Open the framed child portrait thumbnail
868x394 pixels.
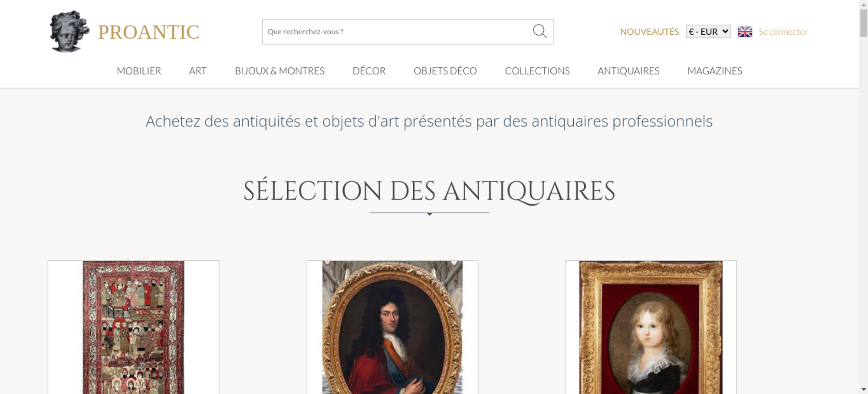651,327
